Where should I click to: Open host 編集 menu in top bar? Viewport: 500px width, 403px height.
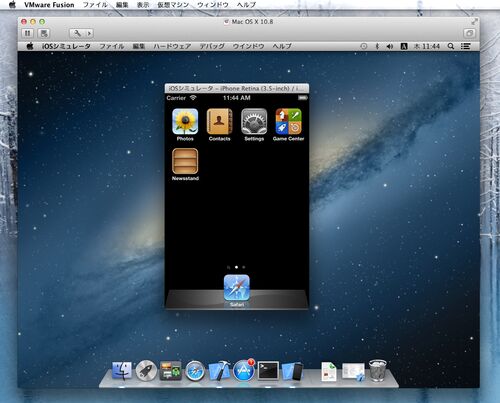tap(122, 5)
